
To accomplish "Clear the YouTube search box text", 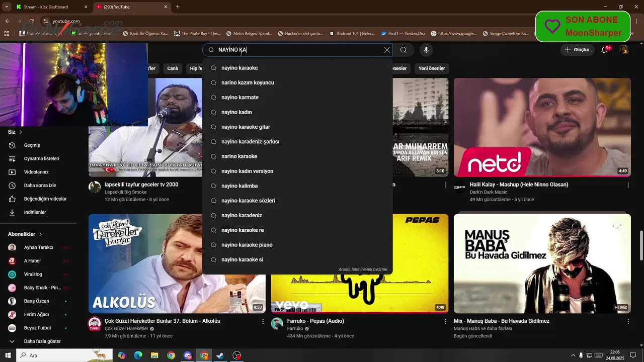I will click(387, 50).
